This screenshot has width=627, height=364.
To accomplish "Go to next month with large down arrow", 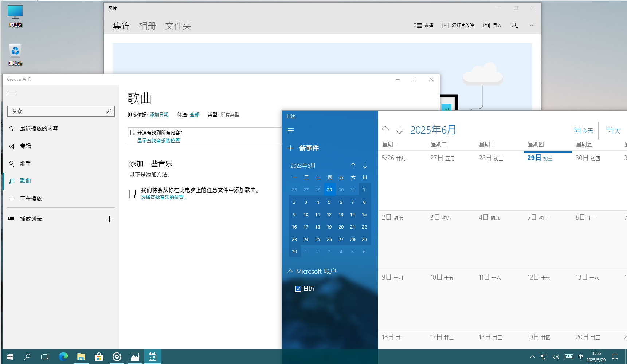I will pyautogui.click(x=400, y=130).
